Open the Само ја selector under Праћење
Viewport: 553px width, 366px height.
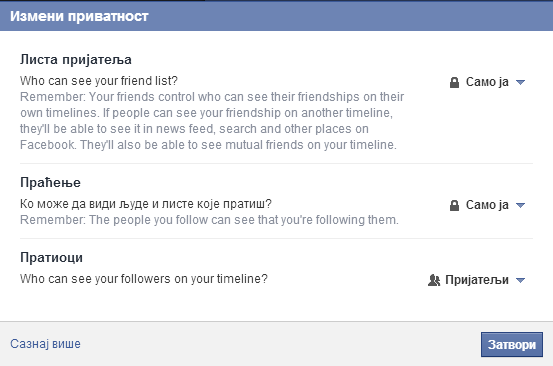(487, 205)
